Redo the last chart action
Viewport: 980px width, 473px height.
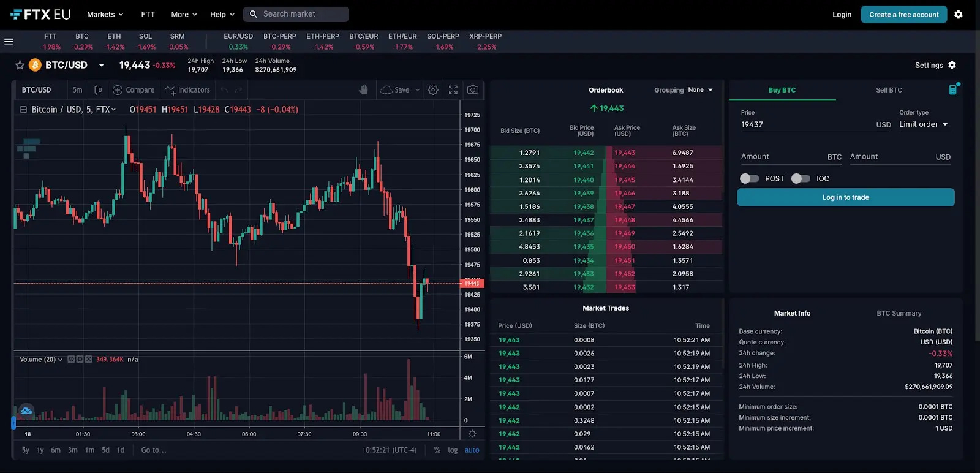[x=239, y=89]
